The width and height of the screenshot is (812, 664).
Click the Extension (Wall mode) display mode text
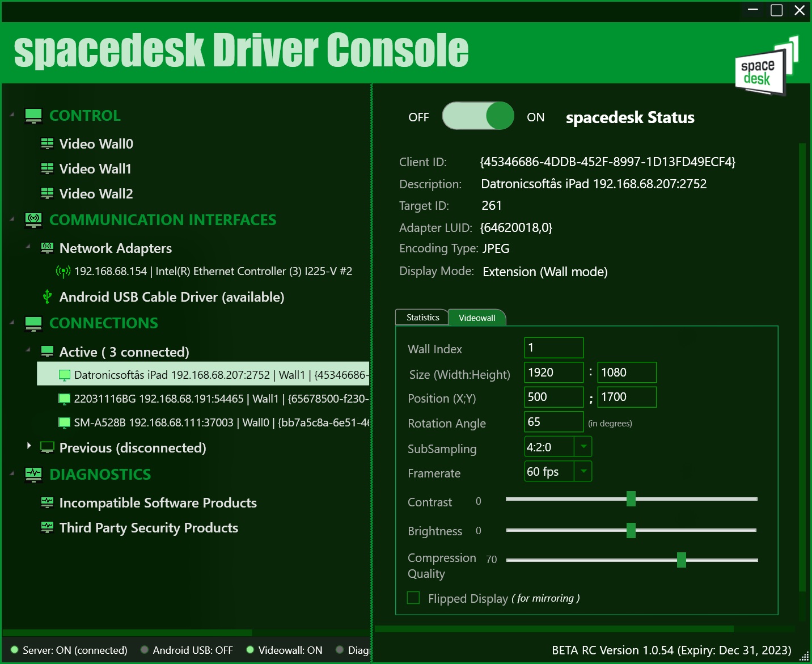(545, 272)
